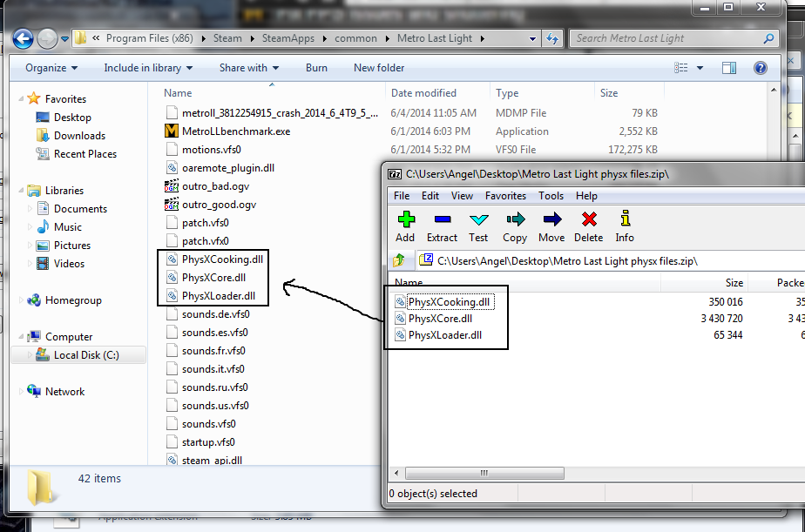Open recent pages dropdown arrow
The width and height of the screenshot is (805, 532).
coord(64,38)
